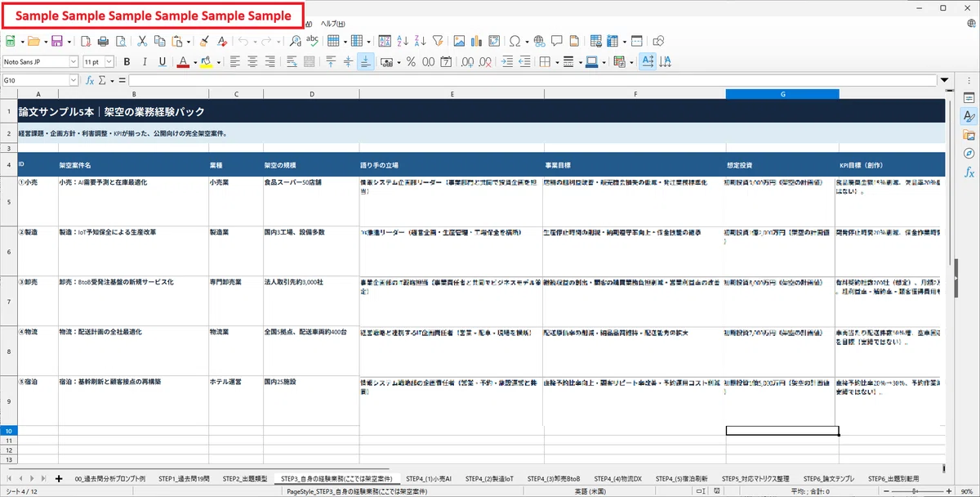Click the Function Wizard fx icon
Image resolution: width=980 pixels, height=497 pixels.
91,80
